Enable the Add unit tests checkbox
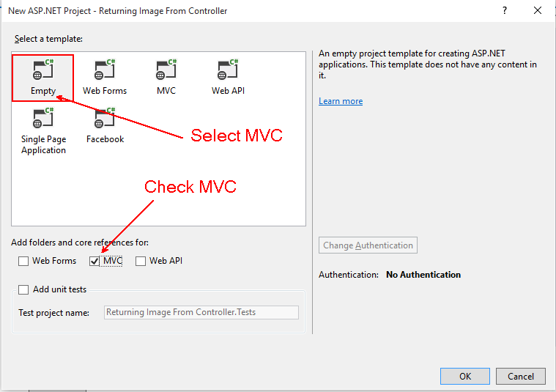This screenshot has height=392, width=556. [23, 289]
